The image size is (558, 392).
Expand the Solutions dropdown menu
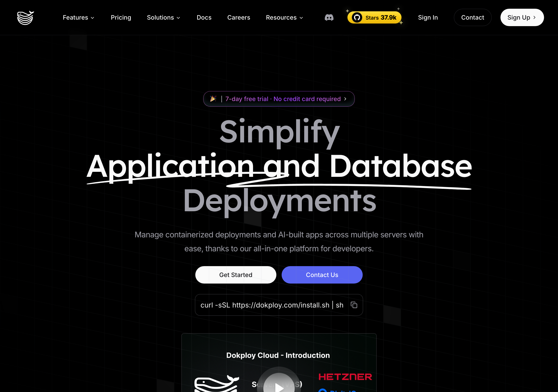tap(163, 17)
